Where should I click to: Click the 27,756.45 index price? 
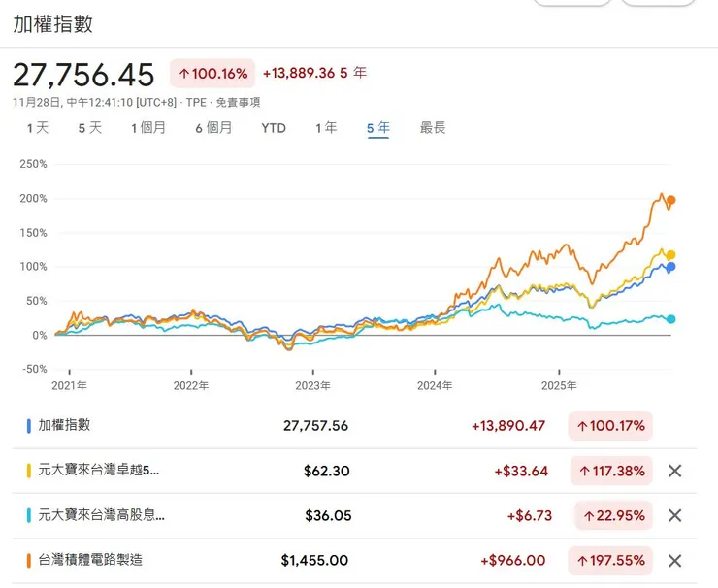pos(83,75)
